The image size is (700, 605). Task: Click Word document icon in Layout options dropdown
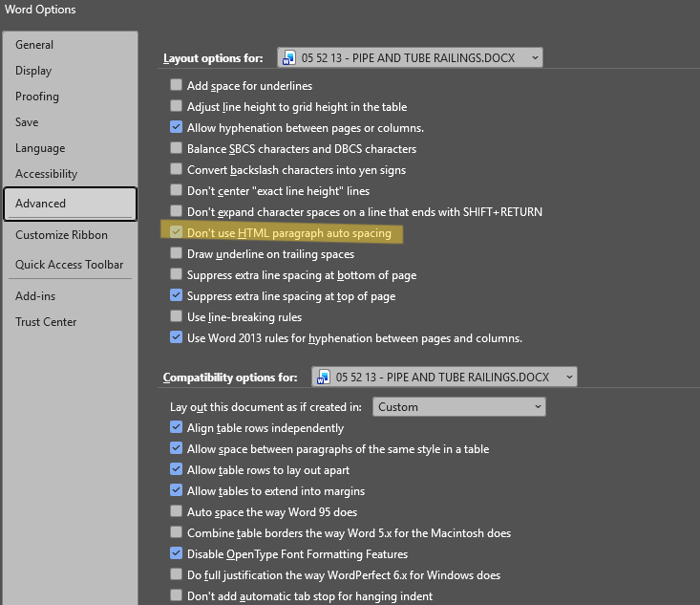(288, 57)
